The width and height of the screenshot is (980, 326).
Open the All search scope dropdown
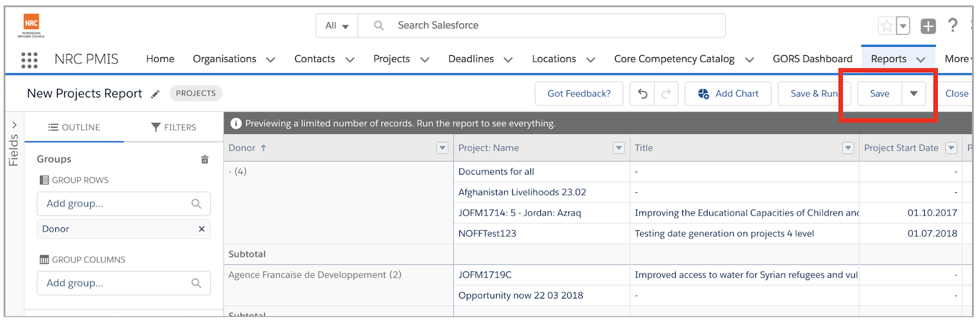click(337, 26)
